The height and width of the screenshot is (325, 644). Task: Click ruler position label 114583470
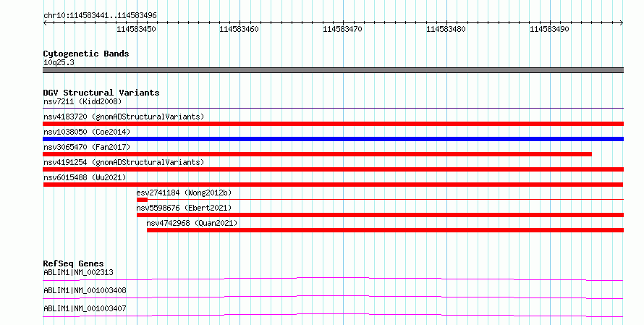pyautogui.click(x=342, y=29)
